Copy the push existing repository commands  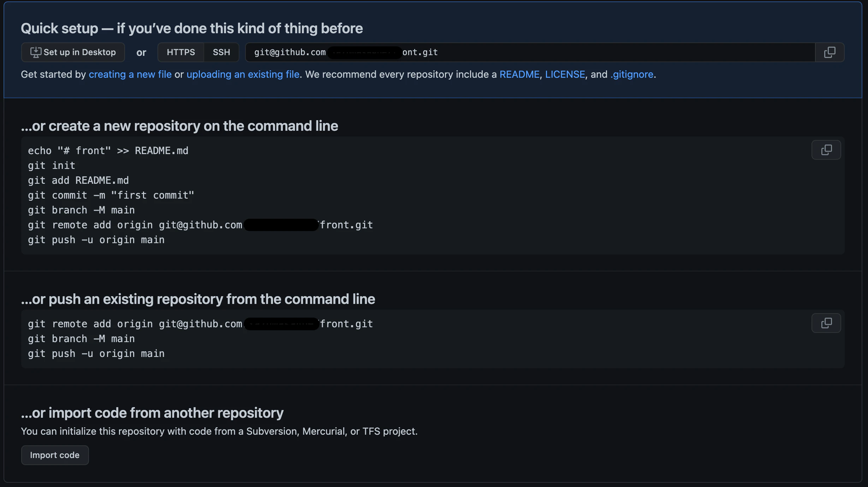(826, 323)
